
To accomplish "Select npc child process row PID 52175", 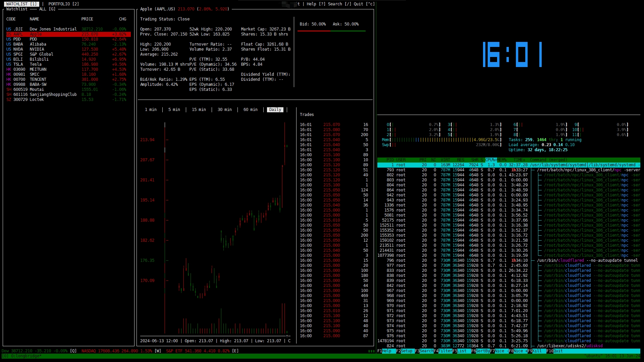I will [509, 220].
